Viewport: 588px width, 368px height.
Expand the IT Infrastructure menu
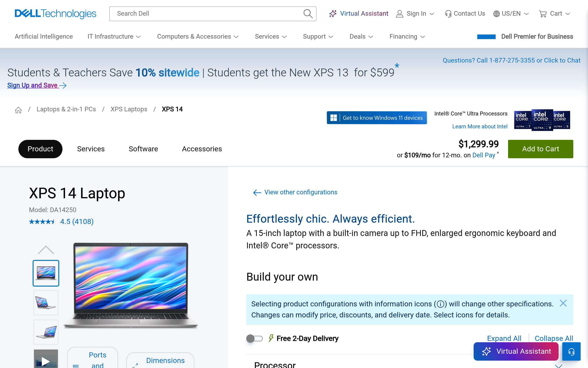[114, 37]
